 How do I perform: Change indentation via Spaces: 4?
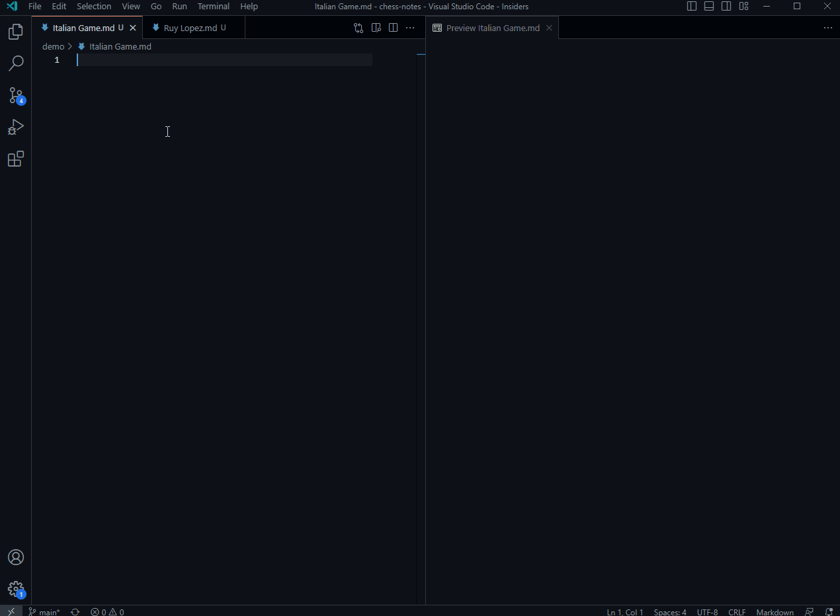tap(670, 611)
